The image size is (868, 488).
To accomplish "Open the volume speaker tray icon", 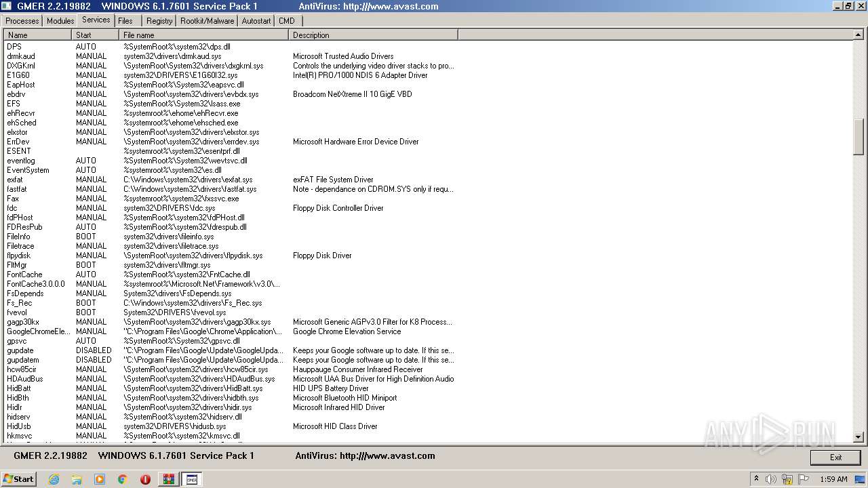I will point(771,479).
